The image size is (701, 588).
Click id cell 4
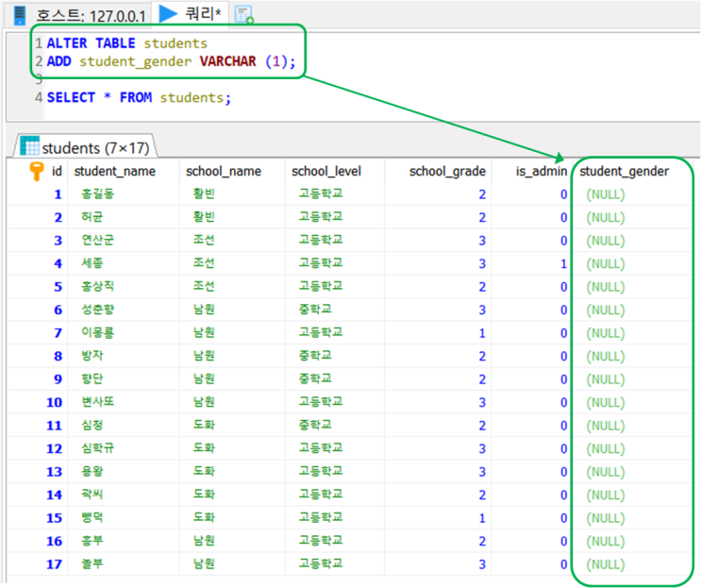pos(58,264)
